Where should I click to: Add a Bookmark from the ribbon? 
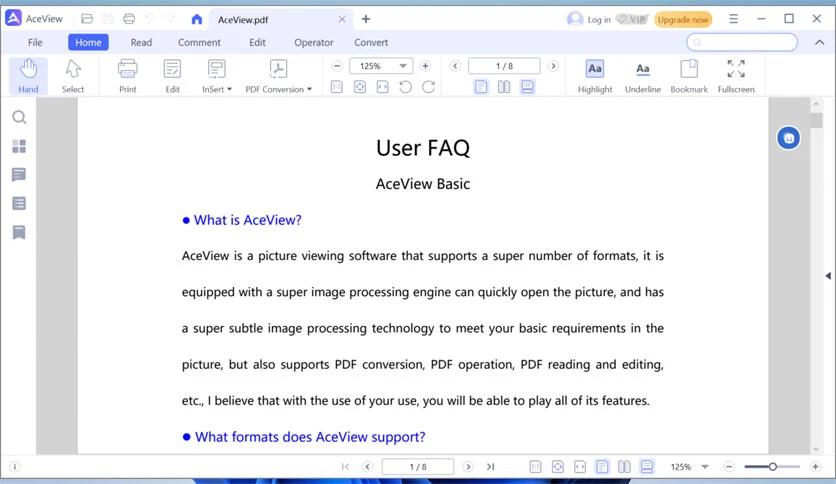coord(689,76)
